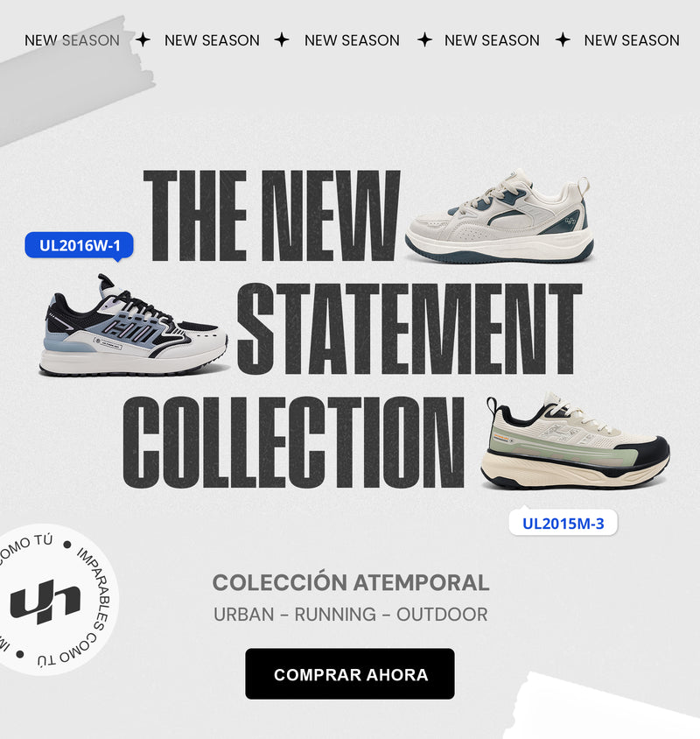View the beige and teal sneaker at top
The width and height of the screenshot is (700, 739).
pyautogui.click(x=500, y=216)
